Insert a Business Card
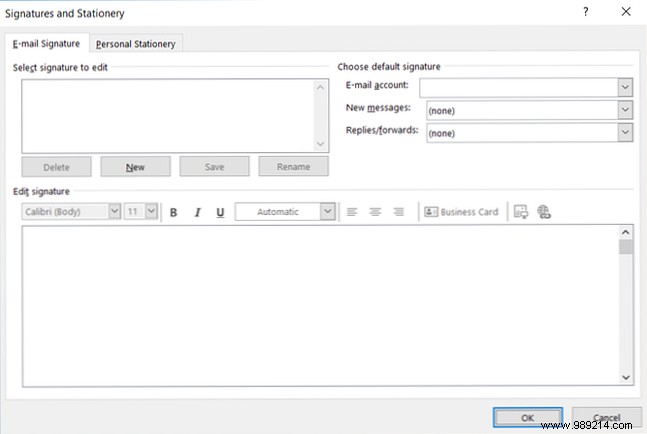This screenshot has width=647, height=434. [x=461, y=212]
